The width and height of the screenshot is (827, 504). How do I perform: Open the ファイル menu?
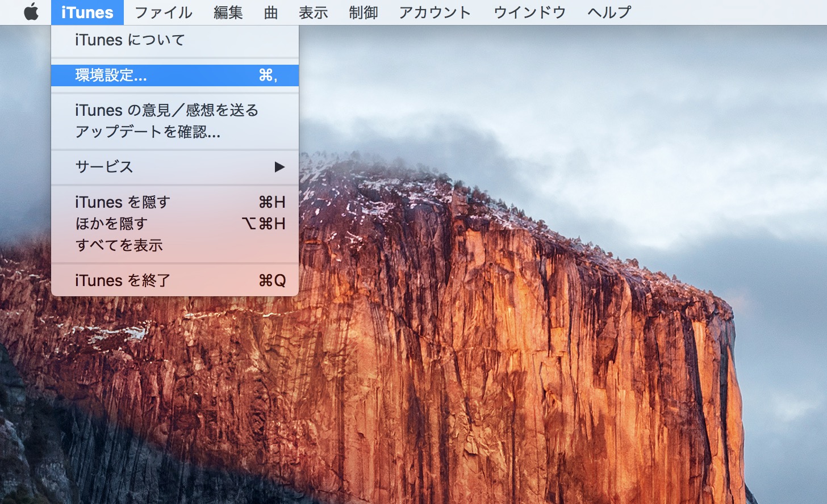click(x=163, y=12)
